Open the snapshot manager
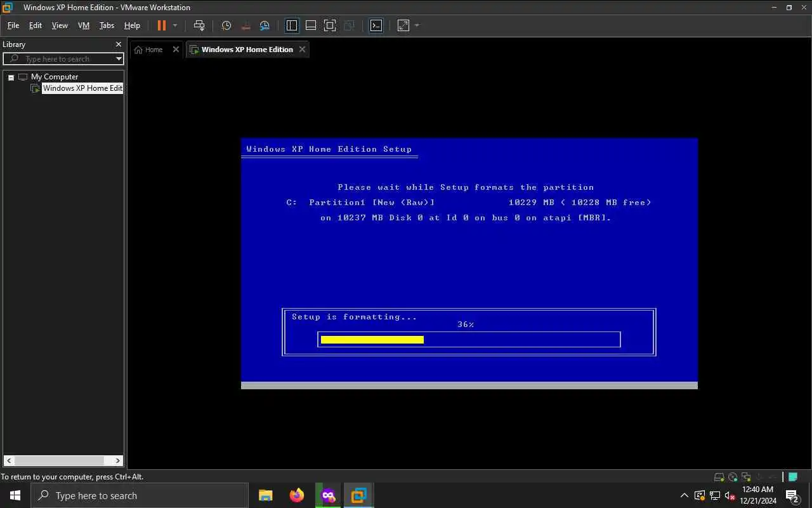Screen dimensions: 812x508 [265, 25]
